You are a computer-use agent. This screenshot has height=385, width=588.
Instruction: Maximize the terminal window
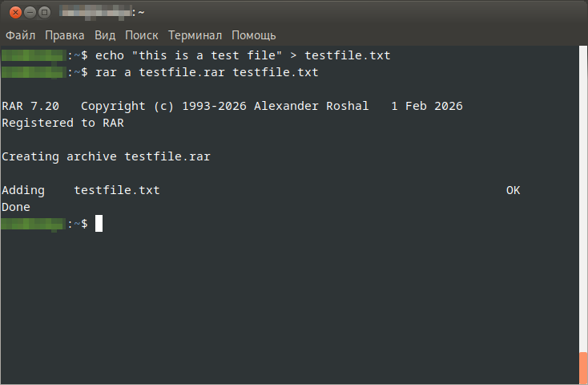tap(44, 13)
